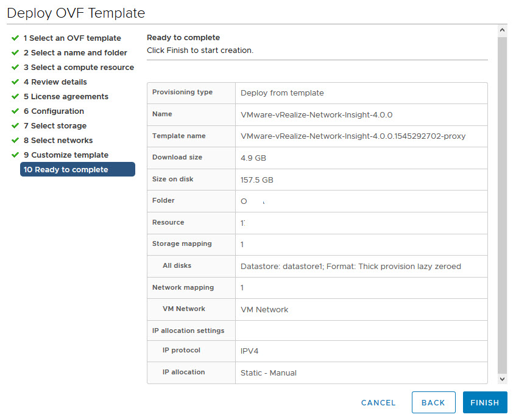Viewport: 516px width, 420px height.
Task: Select step 10 Ready to complete
Action: click(x=77, y=170)
